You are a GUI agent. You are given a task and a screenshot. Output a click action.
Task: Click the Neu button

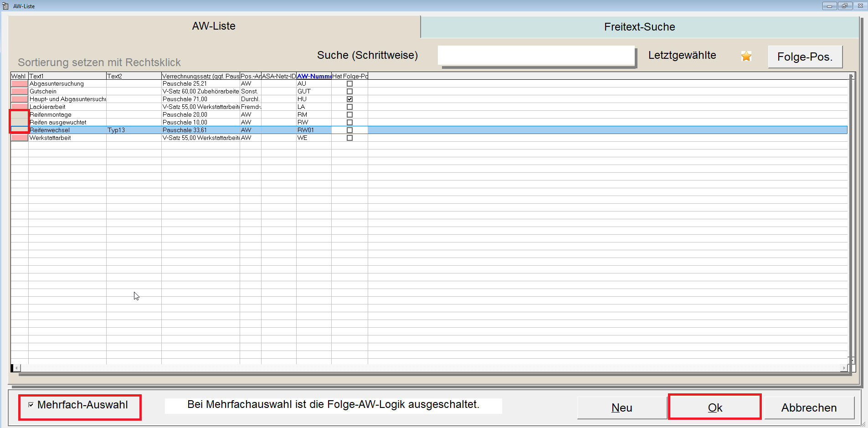pyautogui.click(x=621, y=407)
